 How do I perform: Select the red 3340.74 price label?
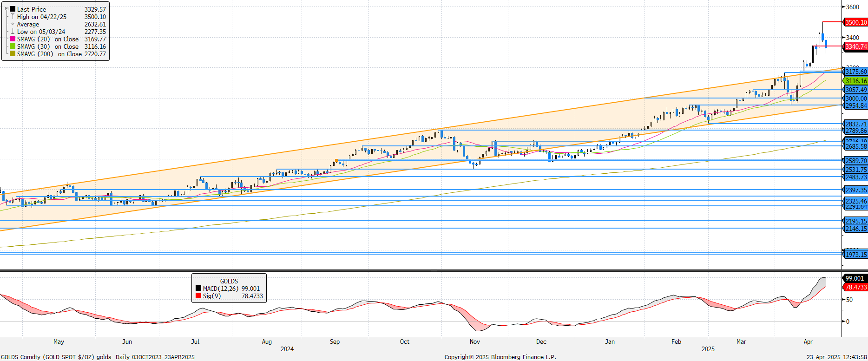(x=855, y=46)
